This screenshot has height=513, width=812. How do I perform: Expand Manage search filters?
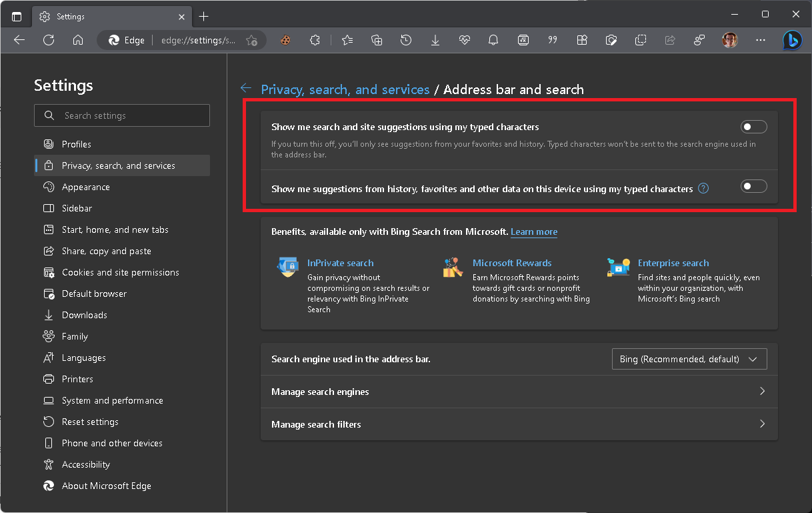pos(519,424)
